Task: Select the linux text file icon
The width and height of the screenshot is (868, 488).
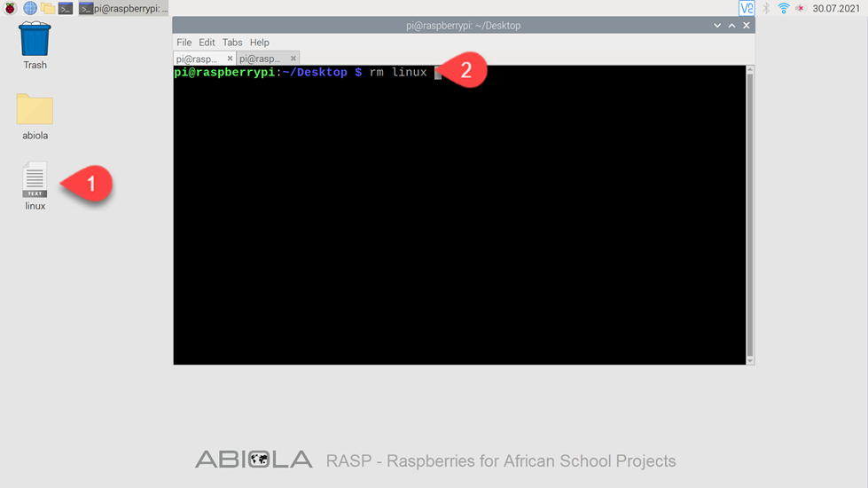Action: tap(35, 186)
